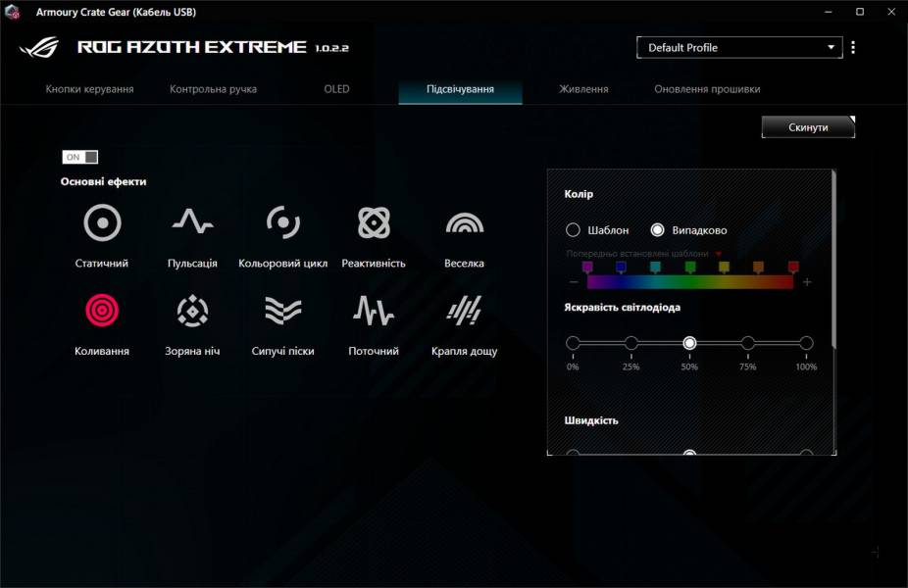Open the Default Profile dropdown

pyautogui.click(x=739, y=47)
